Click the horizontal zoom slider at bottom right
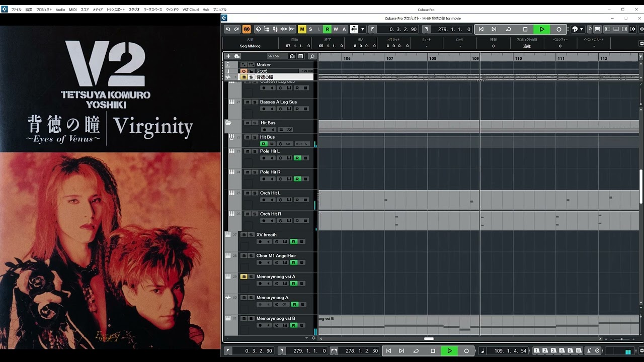This screenshot has width=644, height=362. pyautogui.click(x=622, y=339)
